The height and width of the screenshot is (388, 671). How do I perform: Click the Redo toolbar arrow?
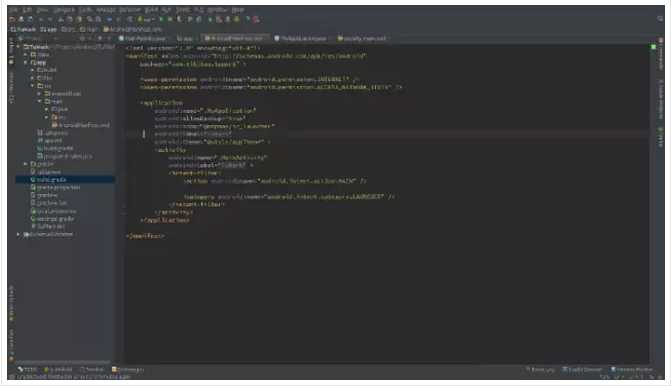tap(50, 19)
